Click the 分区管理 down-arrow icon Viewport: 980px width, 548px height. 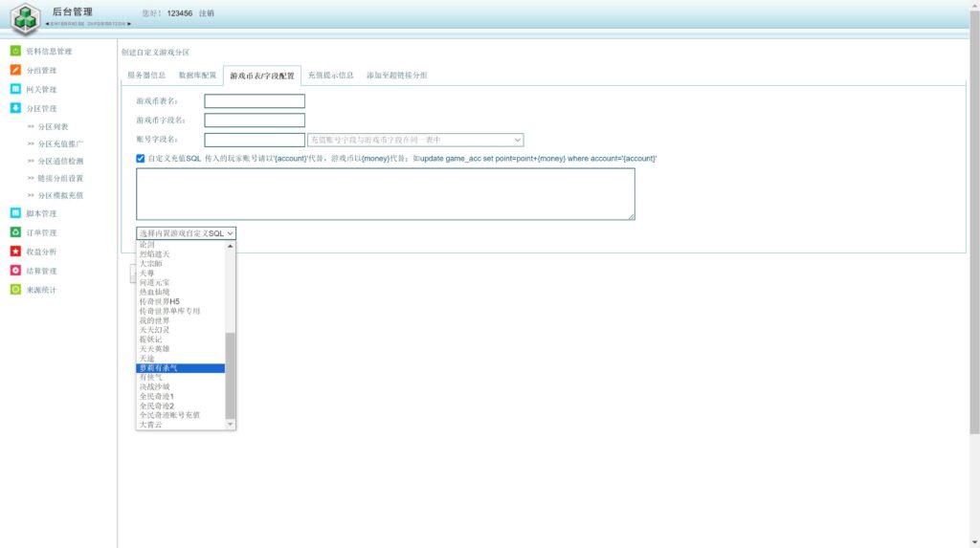click(15, 109)
